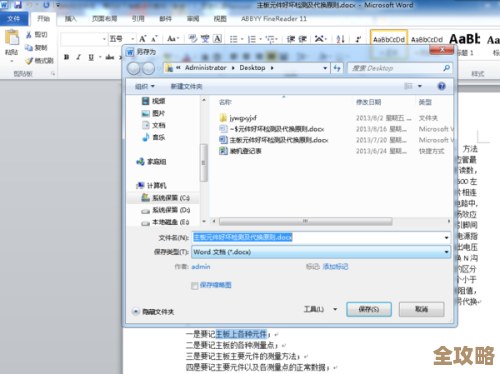Select the docx file dated 2013/7/20
Screen dimensions: 500x374
pos(274,140)
